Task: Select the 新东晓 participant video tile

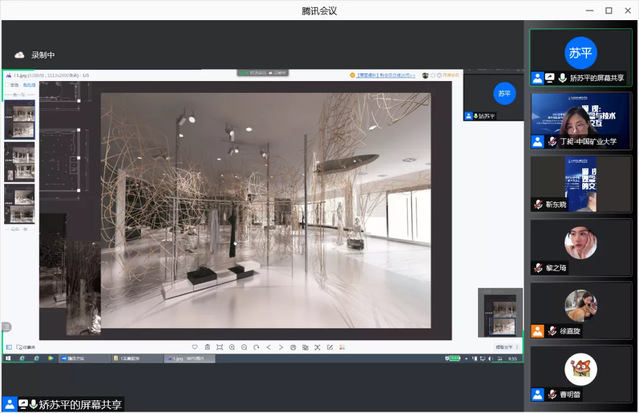Action: tap(580, 180)
